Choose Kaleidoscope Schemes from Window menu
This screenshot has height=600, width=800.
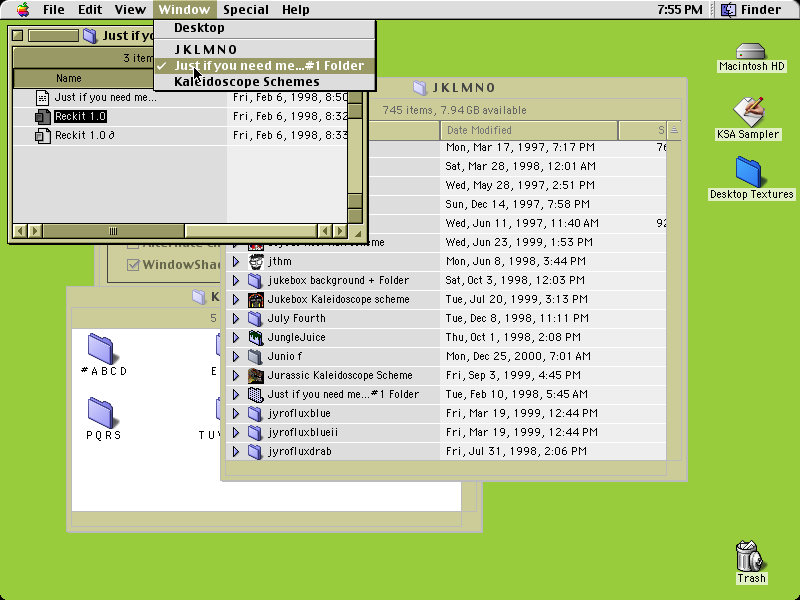tap(265, 82)
